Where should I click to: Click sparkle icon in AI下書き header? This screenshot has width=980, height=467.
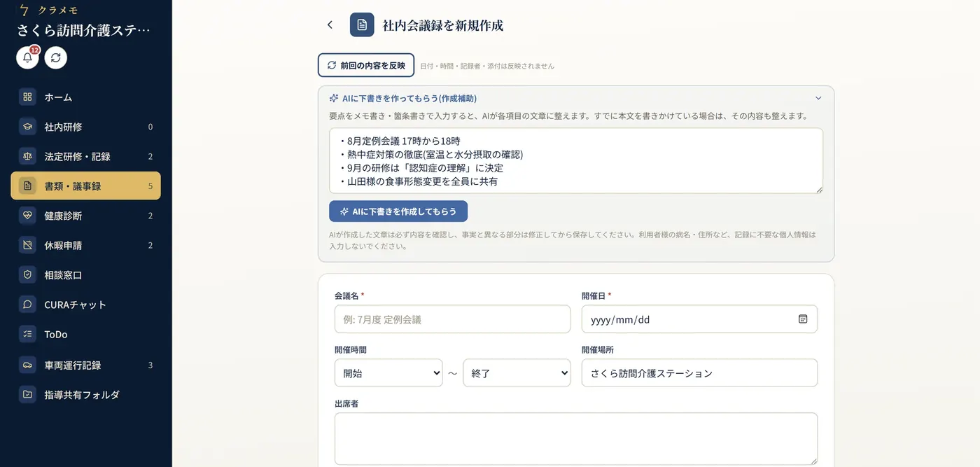[334, 99]
